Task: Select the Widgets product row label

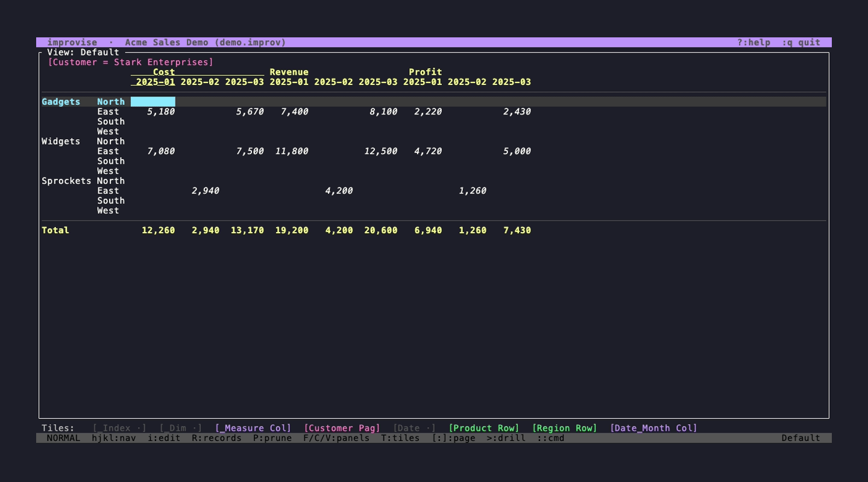Action: coord(61,142)
